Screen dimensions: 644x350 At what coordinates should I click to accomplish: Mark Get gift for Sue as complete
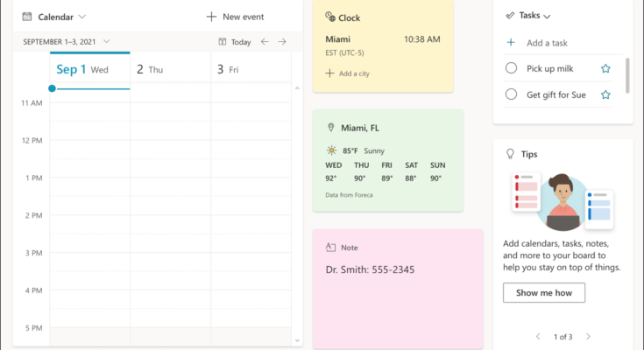[512, 94]
